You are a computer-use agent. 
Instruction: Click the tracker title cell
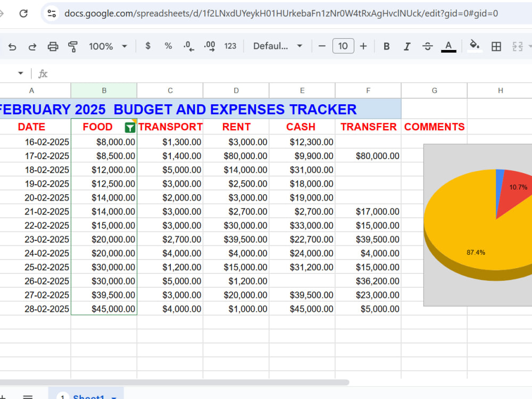200,109
